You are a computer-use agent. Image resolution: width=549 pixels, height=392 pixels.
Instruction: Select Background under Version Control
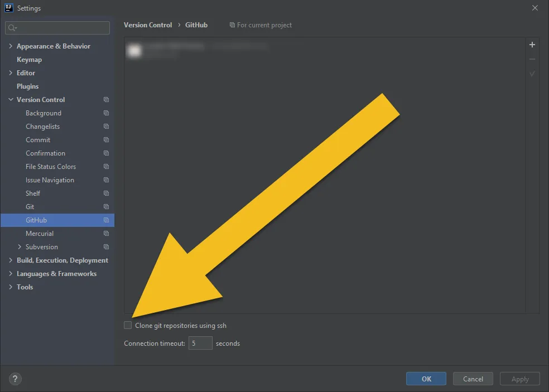pyautogui.click(x=44, y=113)
